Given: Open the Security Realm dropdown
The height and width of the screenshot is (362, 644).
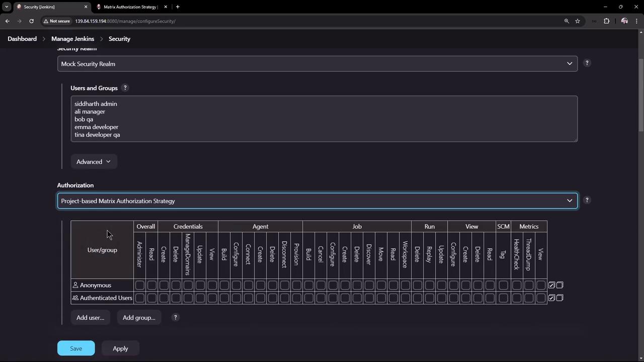Looking at the screenshot, I should click(x=317, y=64).
